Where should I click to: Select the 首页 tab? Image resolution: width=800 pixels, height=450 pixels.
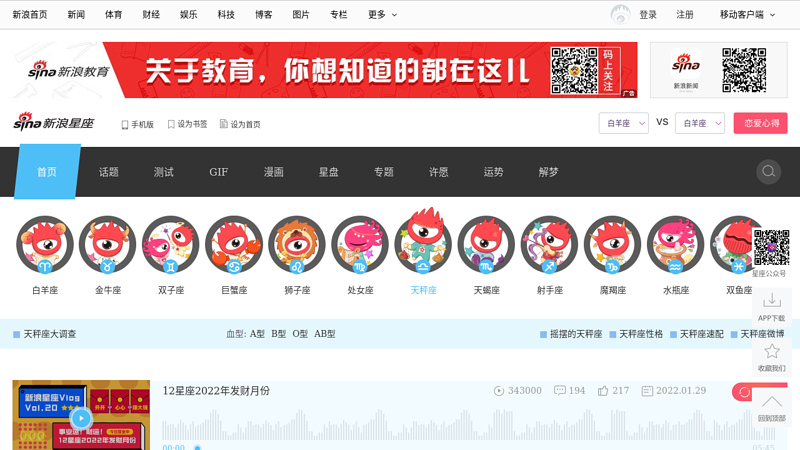(x=47, y=171)
